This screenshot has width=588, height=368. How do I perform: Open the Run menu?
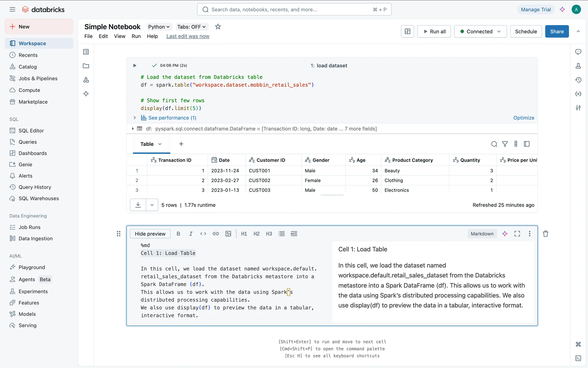point(136,36)
